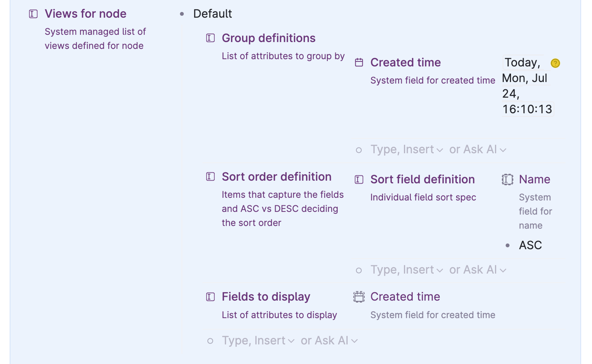Click the field icon beside "Views for node"

coord(33,14)
